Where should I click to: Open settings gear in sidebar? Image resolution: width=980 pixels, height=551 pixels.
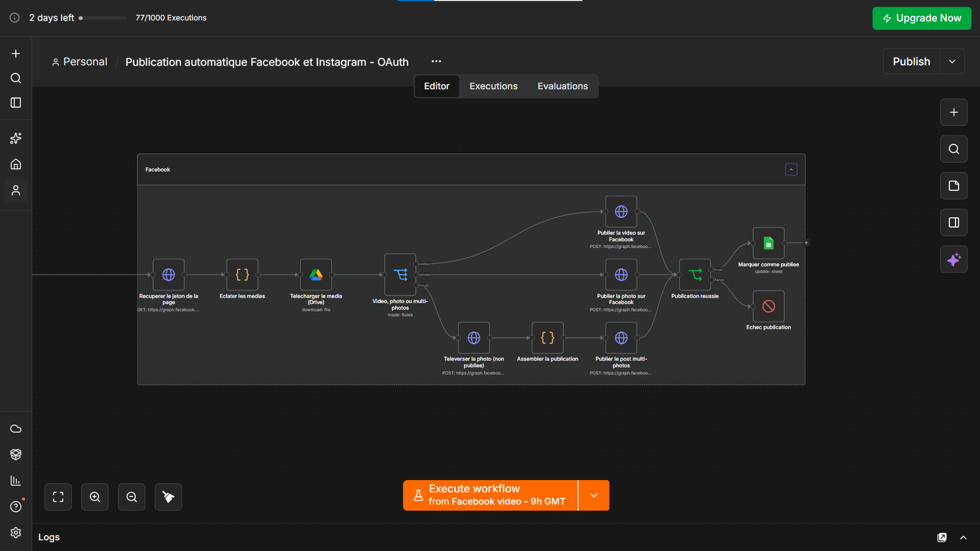coord(16,533)
